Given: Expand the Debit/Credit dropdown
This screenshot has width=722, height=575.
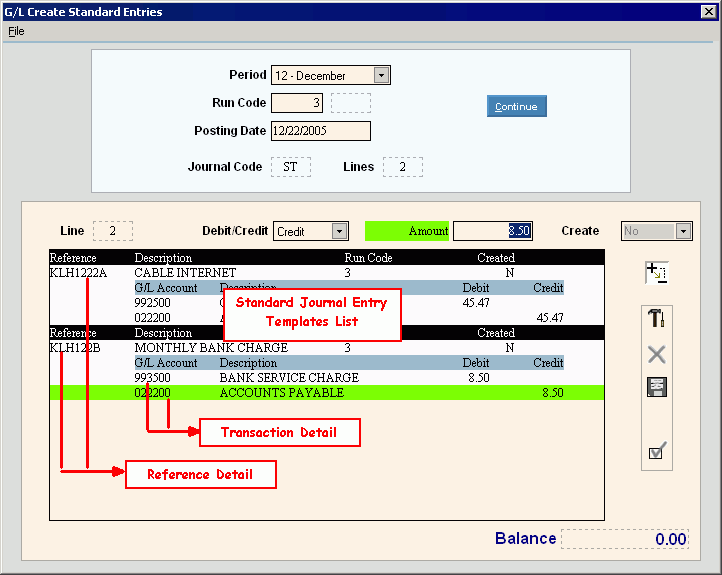Looking at the screenshot, I should 339,231.
